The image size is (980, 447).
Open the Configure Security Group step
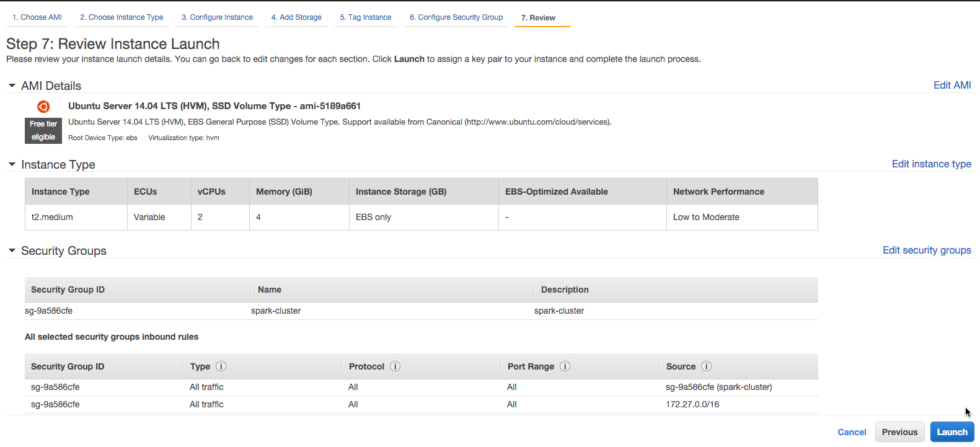456,17
